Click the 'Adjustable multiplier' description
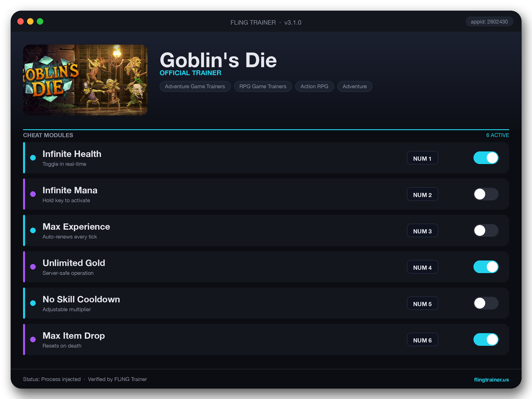The width and height of the screenshot is (532, 399). coord(67,309)
